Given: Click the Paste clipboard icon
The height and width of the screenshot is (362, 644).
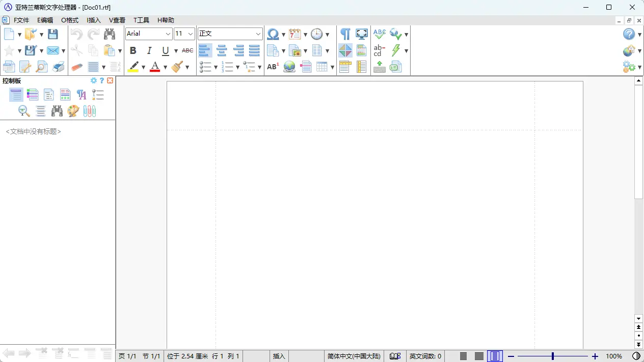Looking at the screenshot, I should tap(109, 50).
